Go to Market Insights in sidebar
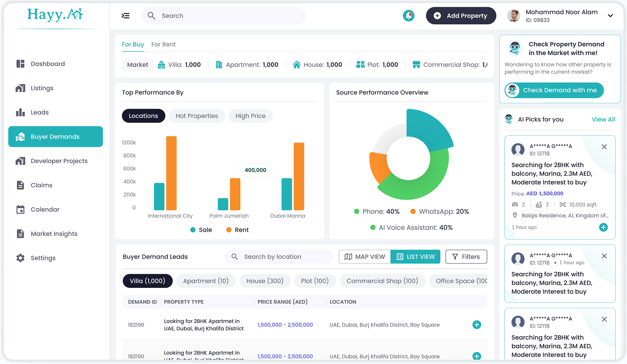 54,234
